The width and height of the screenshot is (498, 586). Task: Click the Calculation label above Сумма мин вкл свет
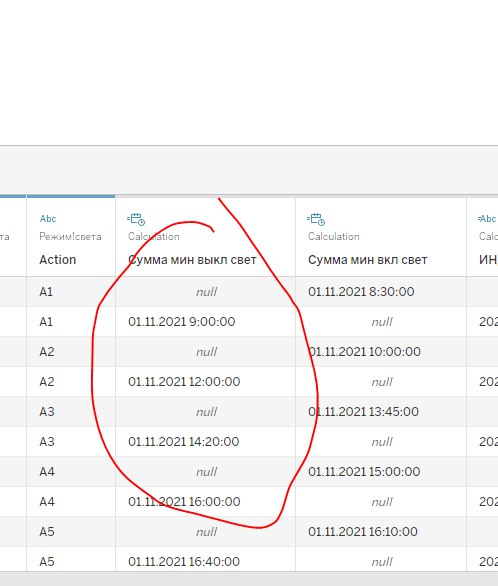(334, 237)
